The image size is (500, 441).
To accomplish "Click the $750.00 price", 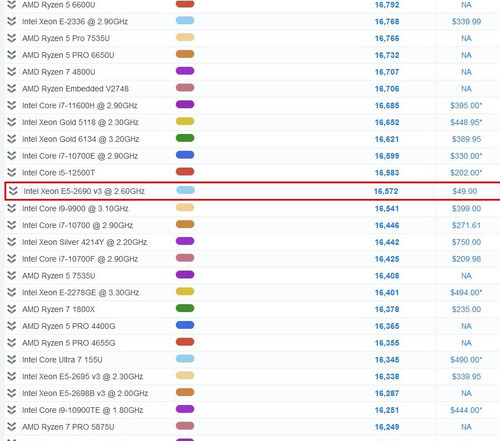I will click(x=466, y=242).
